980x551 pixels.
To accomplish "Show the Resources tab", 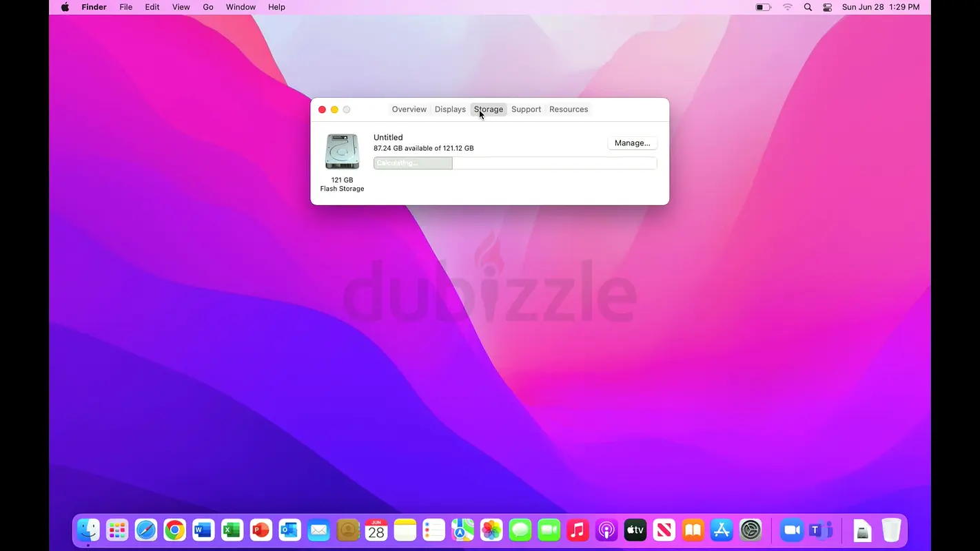I will (569, 110).
